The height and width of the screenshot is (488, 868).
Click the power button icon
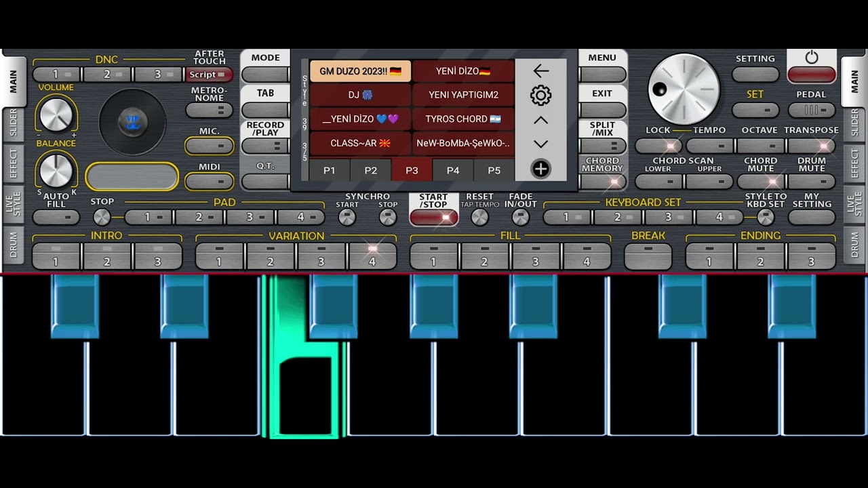click(812, 58)
